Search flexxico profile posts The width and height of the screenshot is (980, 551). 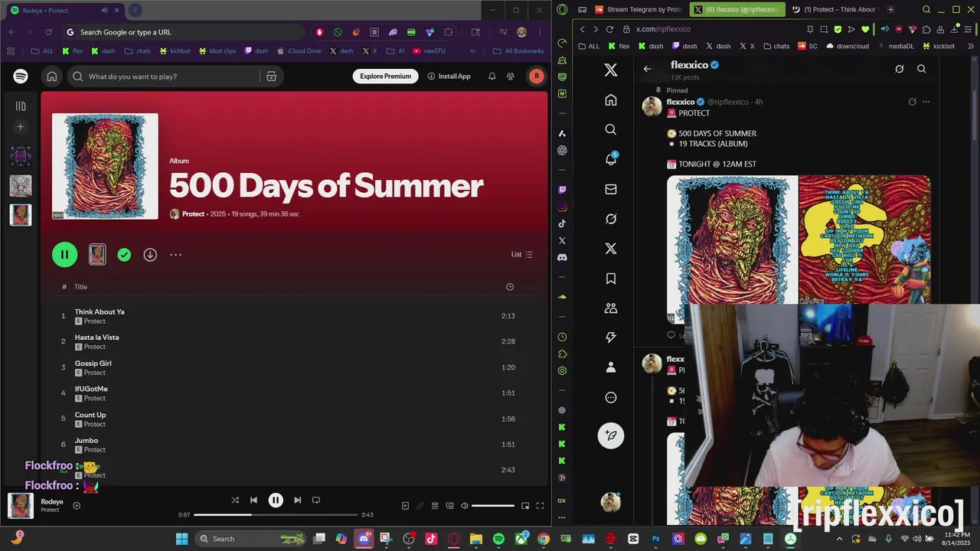click(x=922, y=69)
